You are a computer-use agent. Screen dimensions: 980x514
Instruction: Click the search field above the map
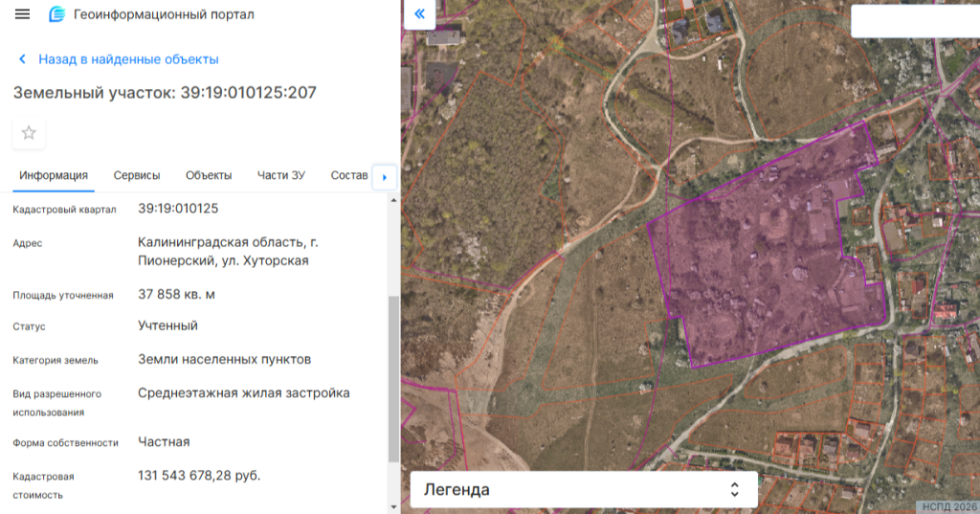(x=914, y=21)
